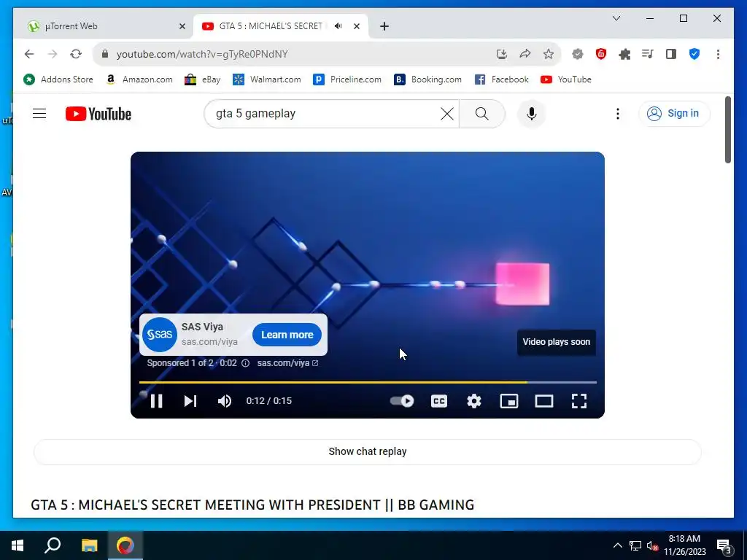Click the blue shield checkmark icon
This screenshot has height=560, width=747.
(694, 54)
